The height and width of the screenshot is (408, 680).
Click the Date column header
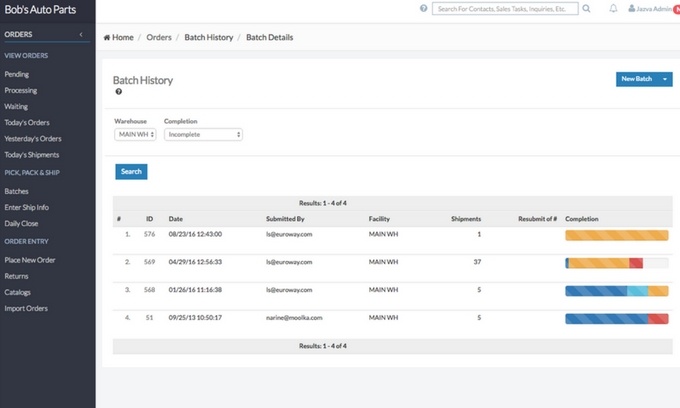pyautogui.click(x=176, y=219)
